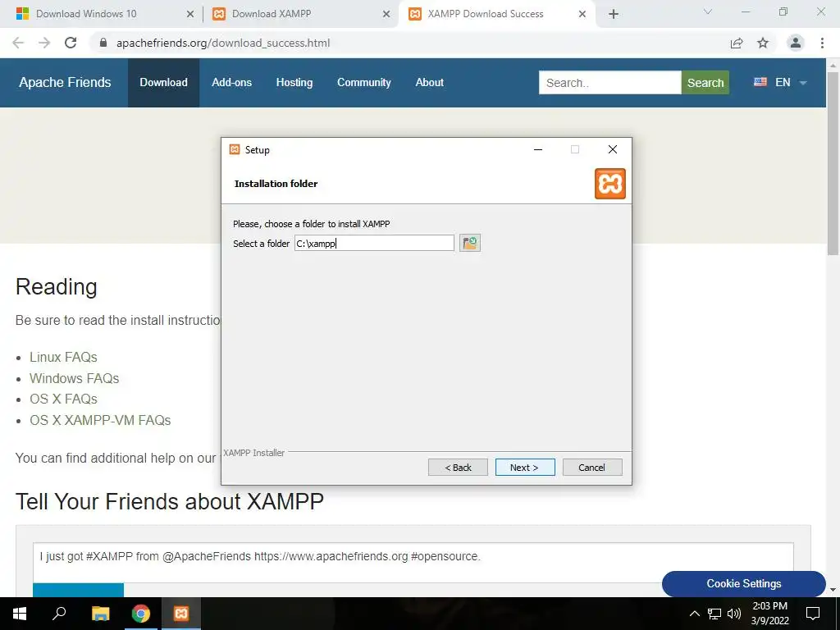Viewport: 840px width, 630px height.
Task: Close the XAMPP Download Success tab
Action: pyautogui.click(x=582, y=15)
